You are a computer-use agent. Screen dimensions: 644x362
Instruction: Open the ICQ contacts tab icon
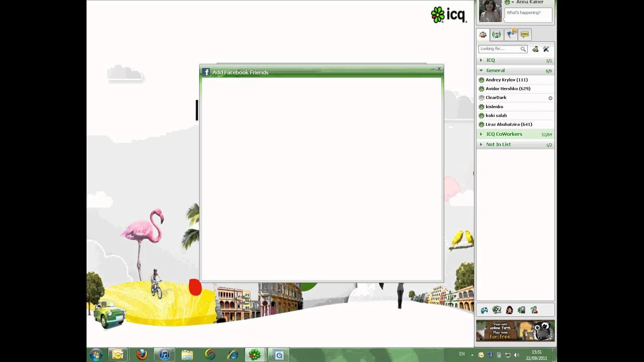(x=483, y=35)
